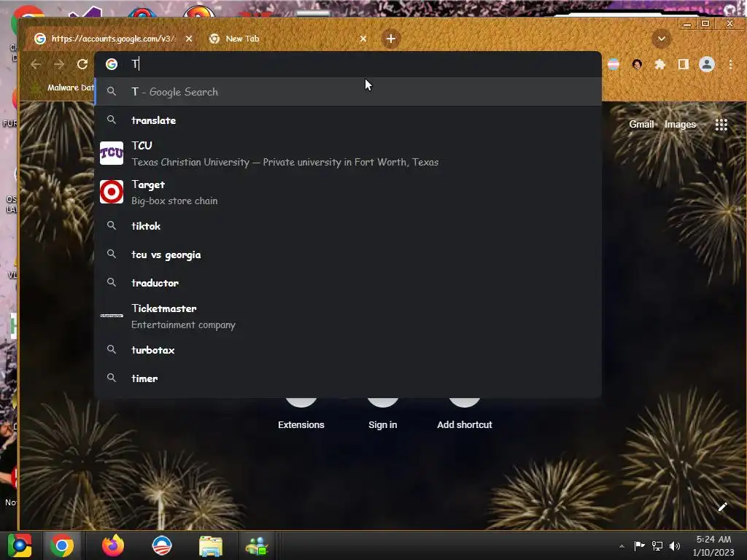747x560 pixels.
Task: Close the accounts.google.com tab
Action: pos(189,39)
